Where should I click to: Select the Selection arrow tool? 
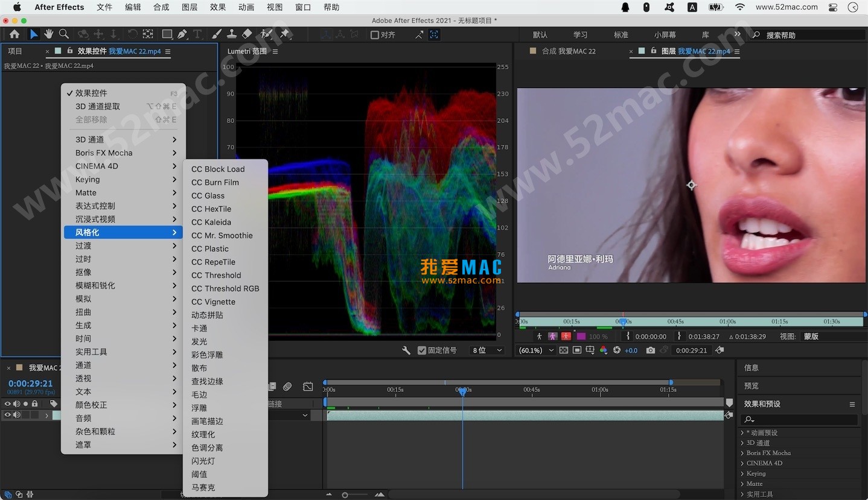(34, 34)
